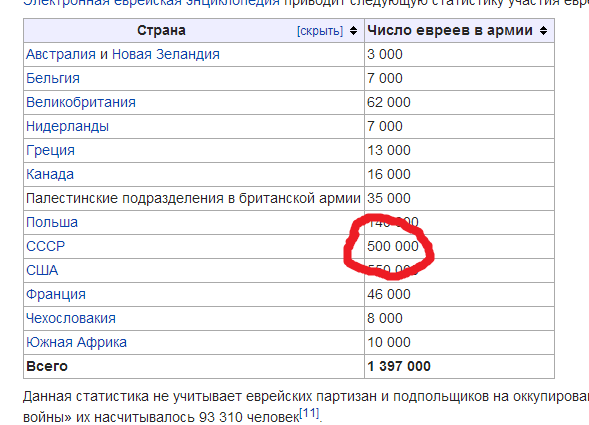Open the Австралия link

[x=60, y=54]
